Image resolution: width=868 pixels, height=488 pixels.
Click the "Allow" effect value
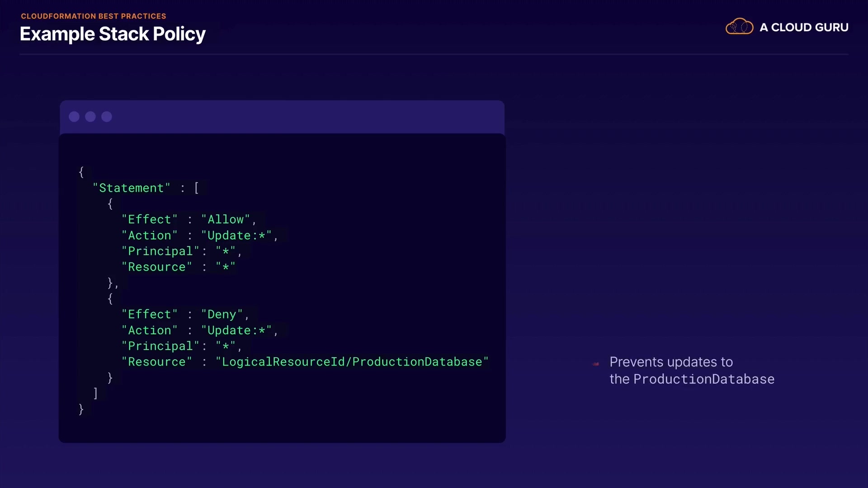(226, 220)
